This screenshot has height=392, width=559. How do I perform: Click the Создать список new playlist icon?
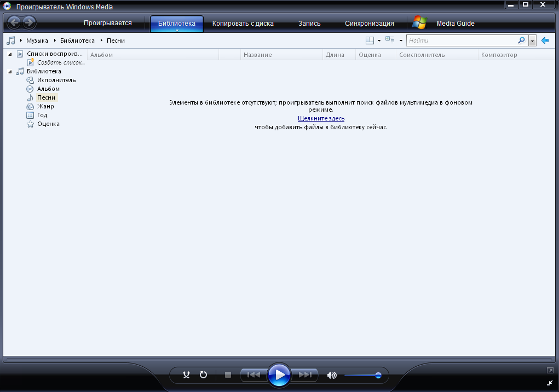[x=31, y=62]
